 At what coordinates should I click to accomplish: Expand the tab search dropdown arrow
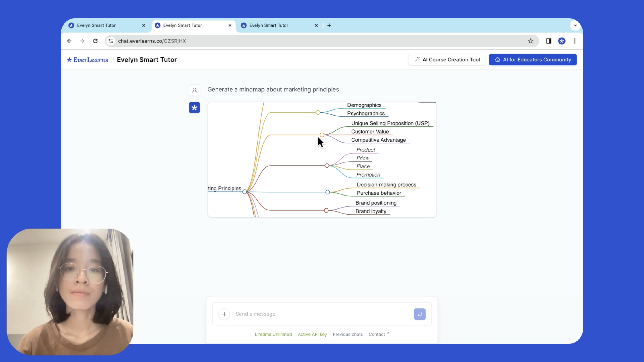[575, 25]
